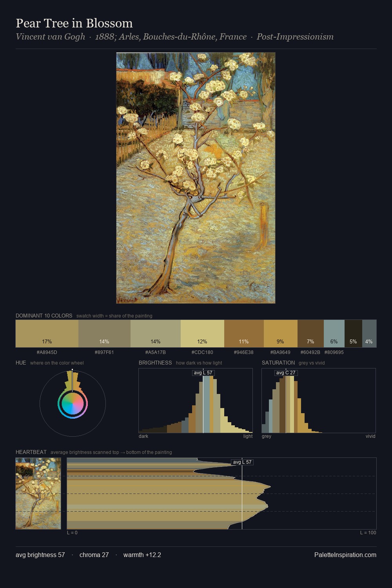Click the main Pear Tree in Blossom painting
This screenshot has width=392, height=588.
click(x=196, y=178)
